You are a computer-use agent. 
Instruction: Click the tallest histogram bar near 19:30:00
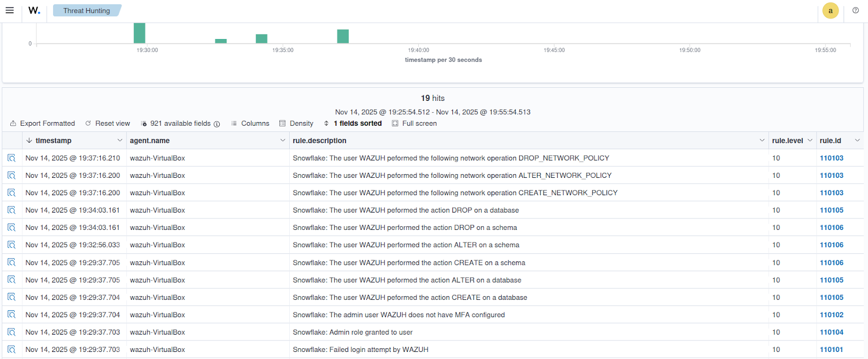click(139, 33)
